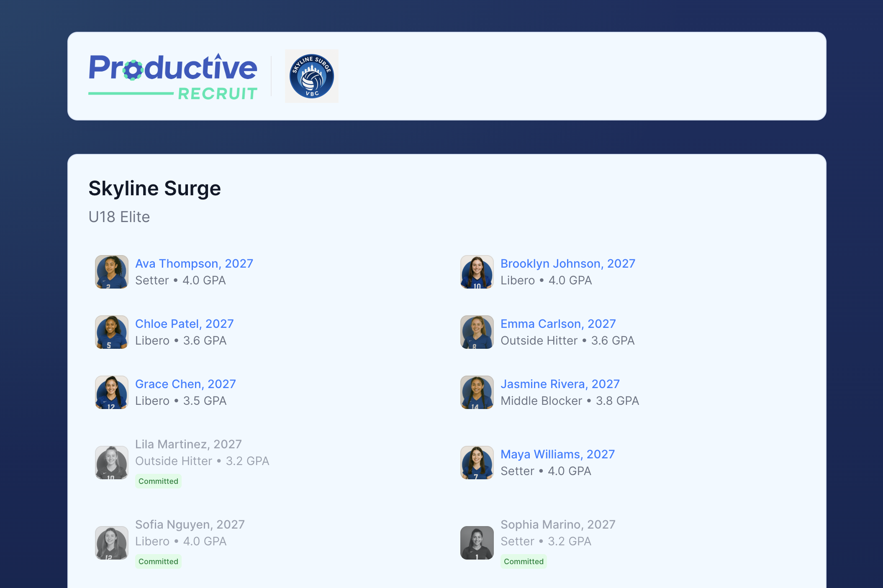Go to Grace Chen, 2027 profile
883x588 pixels.
tap(185, 384)
